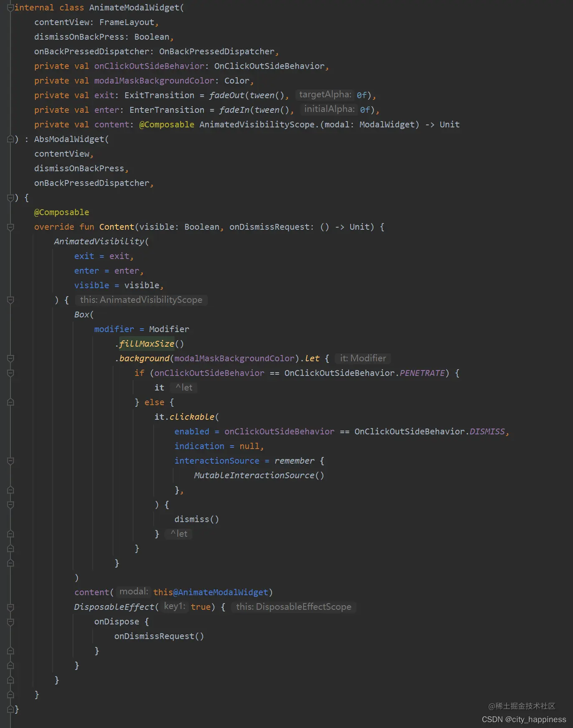Place cursor on the "Box" call
This screenshot has height=728, width=573.
pos(82,315)
